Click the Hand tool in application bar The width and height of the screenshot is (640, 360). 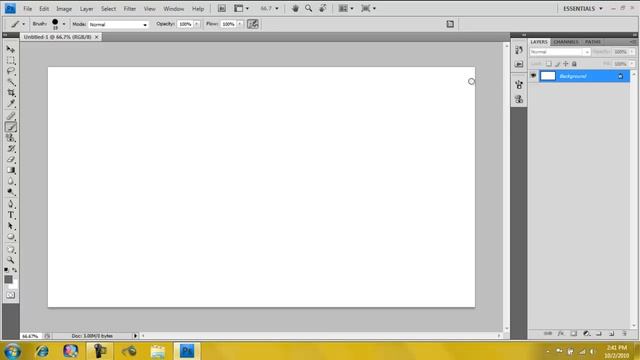pos(295,9)
